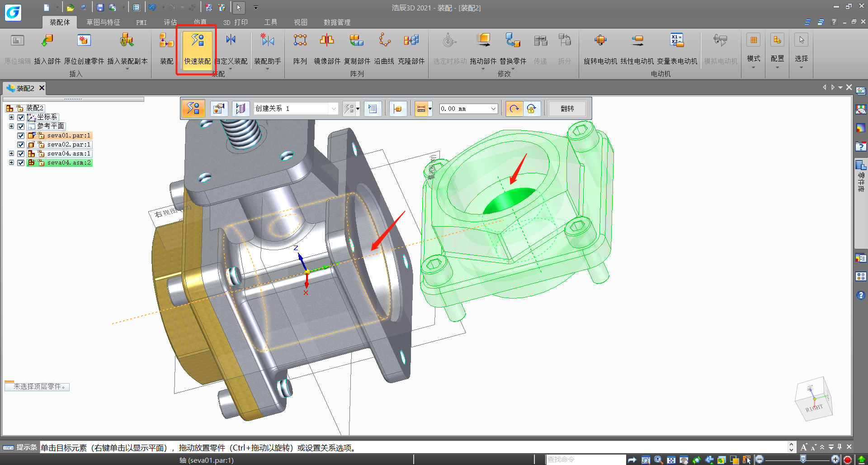Screen dimensions: 868x465
Task: Click the offset type icon beside 0.00 mm
Action: pos(421,109)
